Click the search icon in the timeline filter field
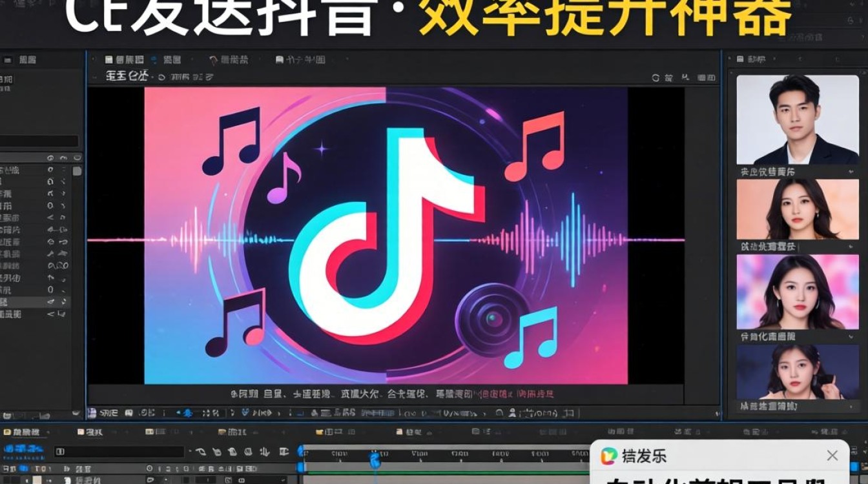868x484 pixels. click(60, 452)
